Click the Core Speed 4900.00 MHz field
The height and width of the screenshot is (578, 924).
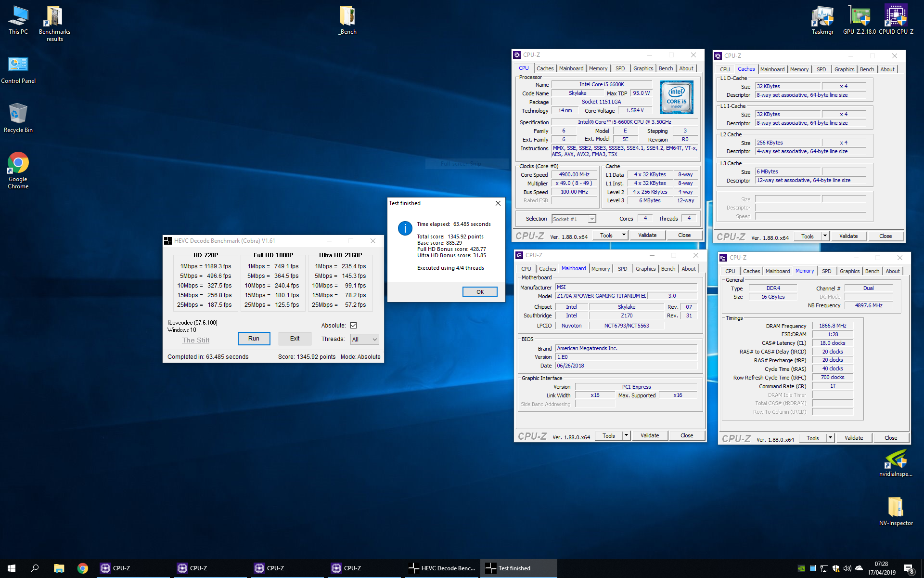574,174
